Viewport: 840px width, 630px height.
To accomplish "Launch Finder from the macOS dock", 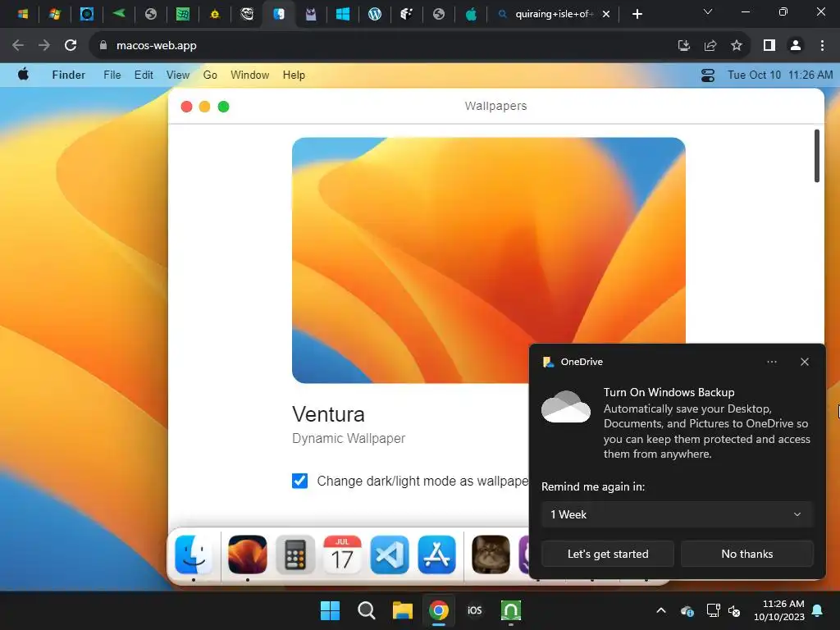I will 193,554.
